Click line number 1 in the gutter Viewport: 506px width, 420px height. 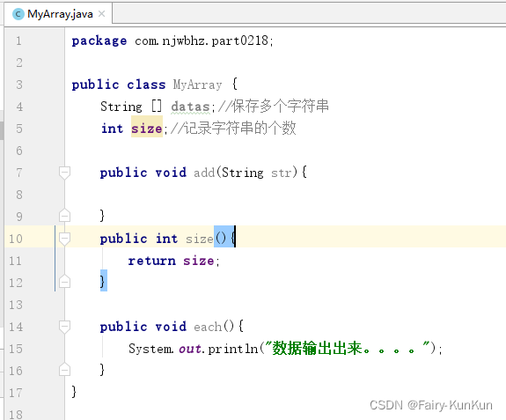18,41
